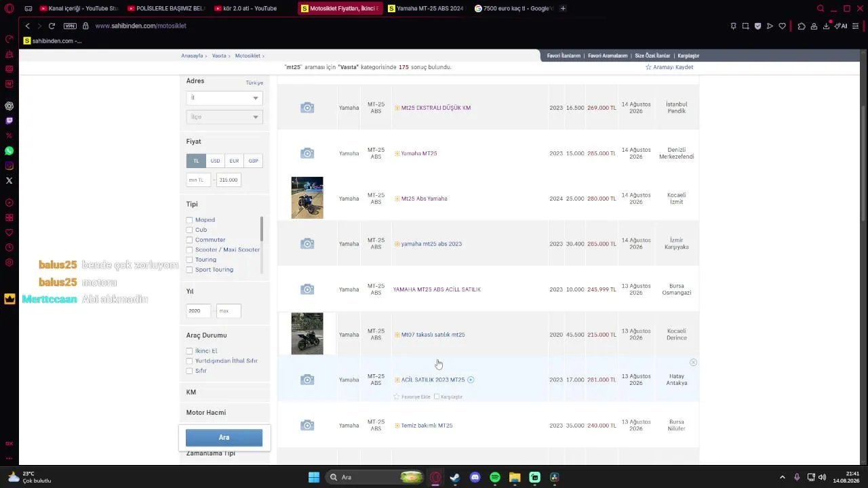
Task: Open Twitch panel in Opera sidebar
Action: [x=9, y=121]
